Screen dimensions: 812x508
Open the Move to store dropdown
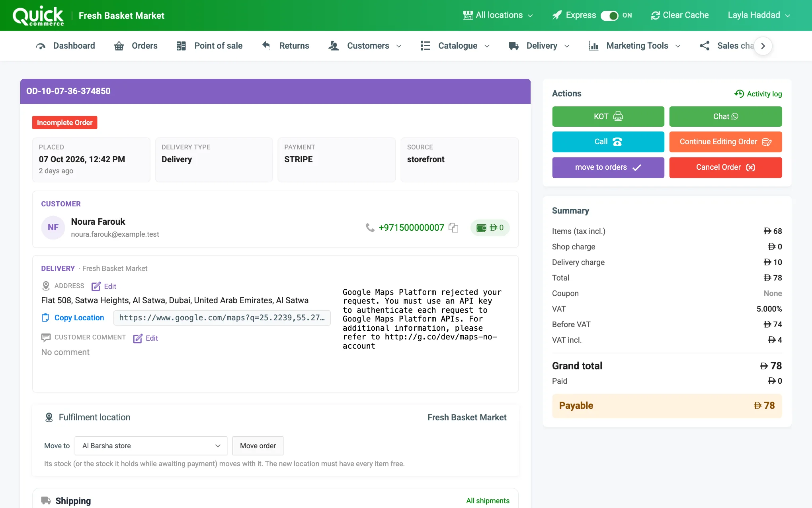(151, 446)
